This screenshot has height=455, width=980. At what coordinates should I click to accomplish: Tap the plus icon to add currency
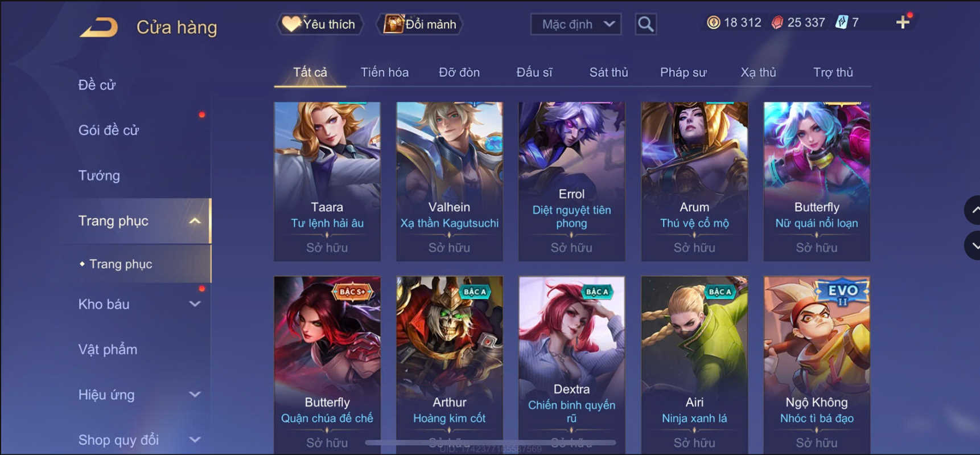click(x=902, y=22)
